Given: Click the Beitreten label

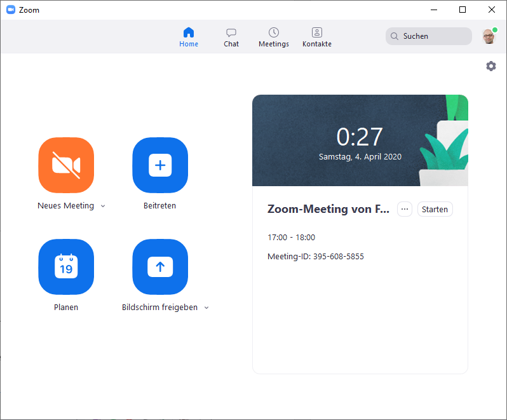Looking at the screenshot, I should pos(159,206).
